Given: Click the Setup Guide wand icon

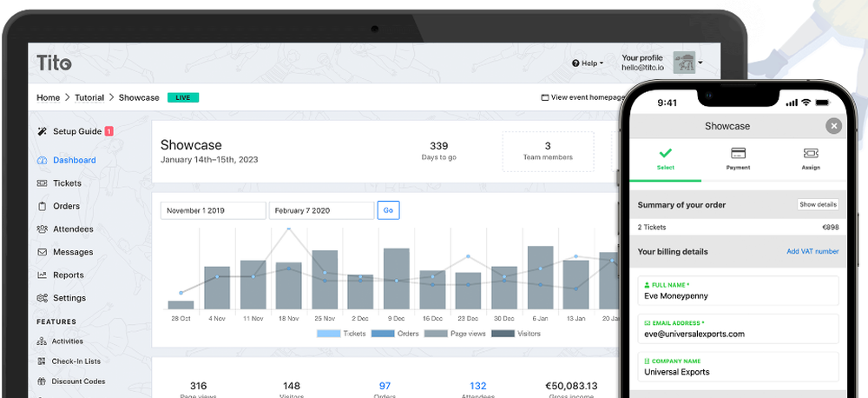Looking at the screenshot, I should (x=42, y=131).
